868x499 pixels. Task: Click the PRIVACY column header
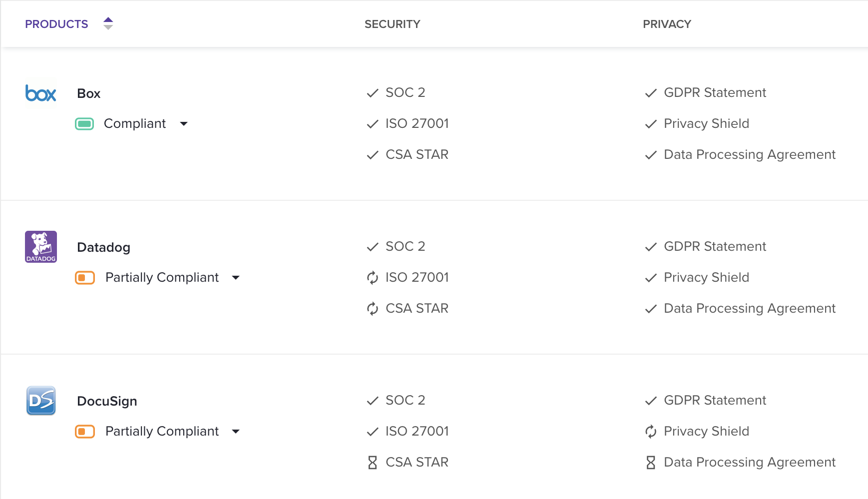click(667, 23)
